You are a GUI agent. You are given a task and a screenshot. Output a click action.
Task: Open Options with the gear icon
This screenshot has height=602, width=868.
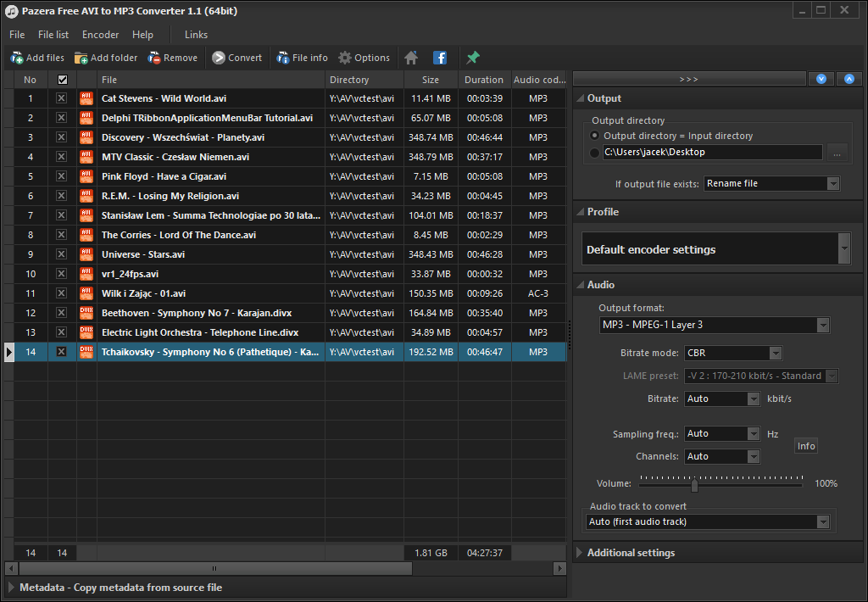(x=364, y=58)
